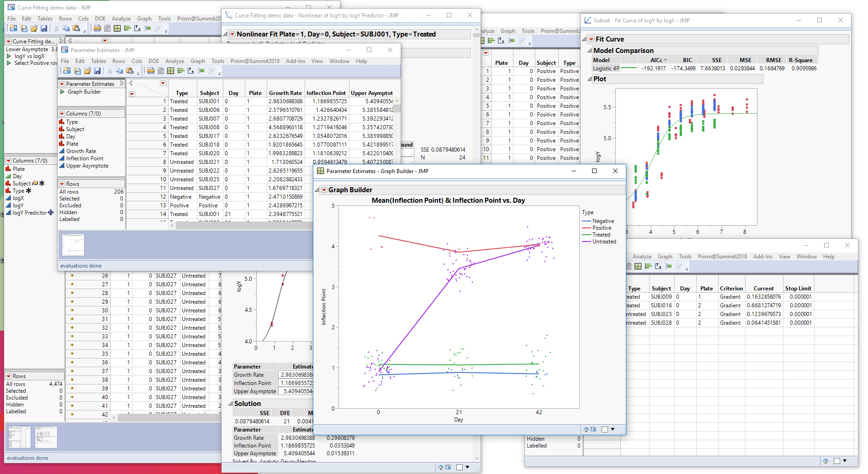868x474 pixels.
Task: Select the Copy icon on the toolbar
Action: 120,71
